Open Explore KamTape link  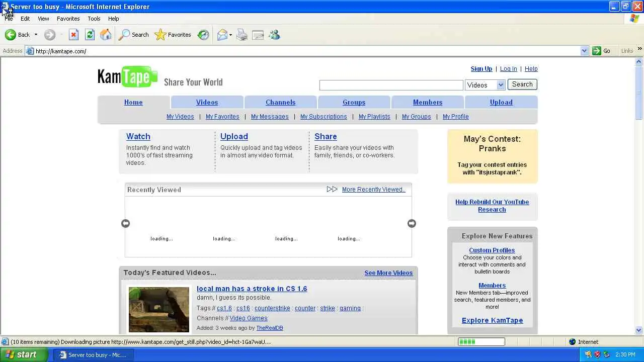(x=492, y=320)
